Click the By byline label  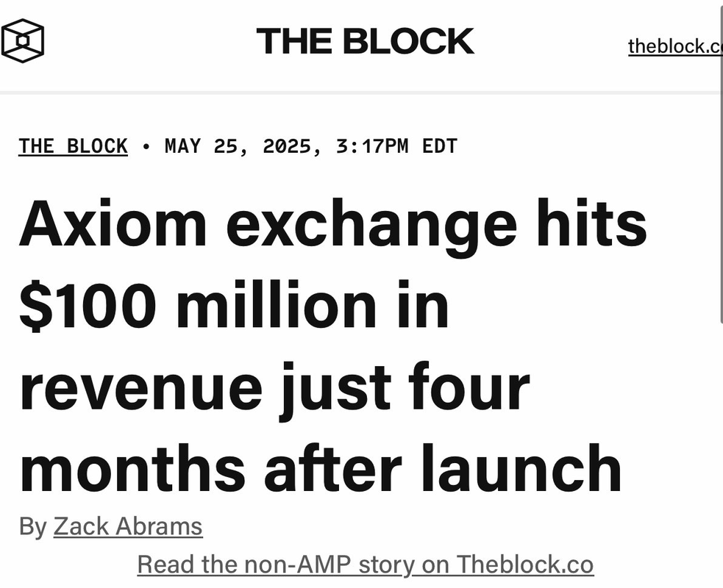[32, 527]
